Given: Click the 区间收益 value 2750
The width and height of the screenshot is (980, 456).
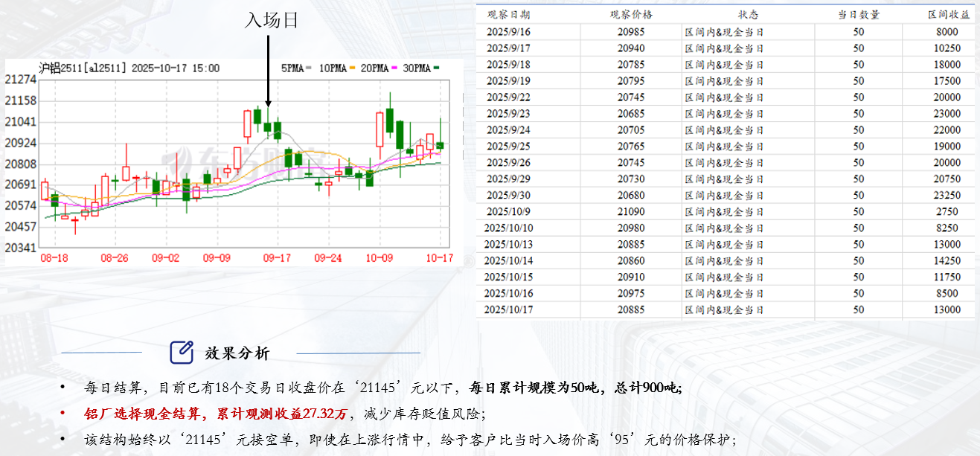Looking at the screenshot, I should (x=948, y=212).
